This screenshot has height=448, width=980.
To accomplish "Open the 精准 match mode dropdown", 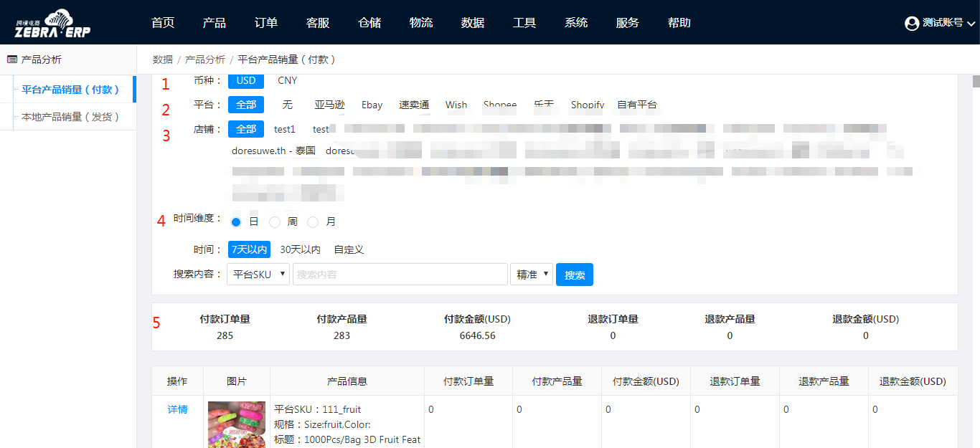I will point(531,275).
